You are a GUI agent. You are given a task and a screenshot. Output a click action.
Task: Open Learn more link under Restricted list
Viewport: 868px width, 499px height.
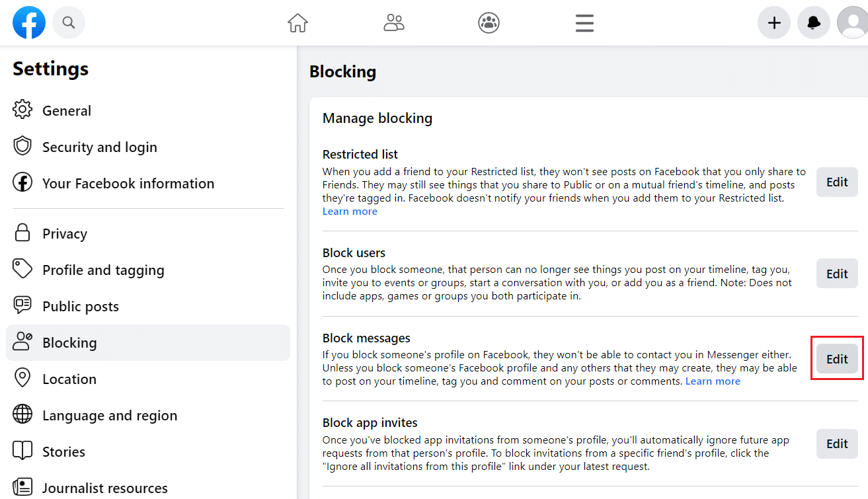click(350, 211)
